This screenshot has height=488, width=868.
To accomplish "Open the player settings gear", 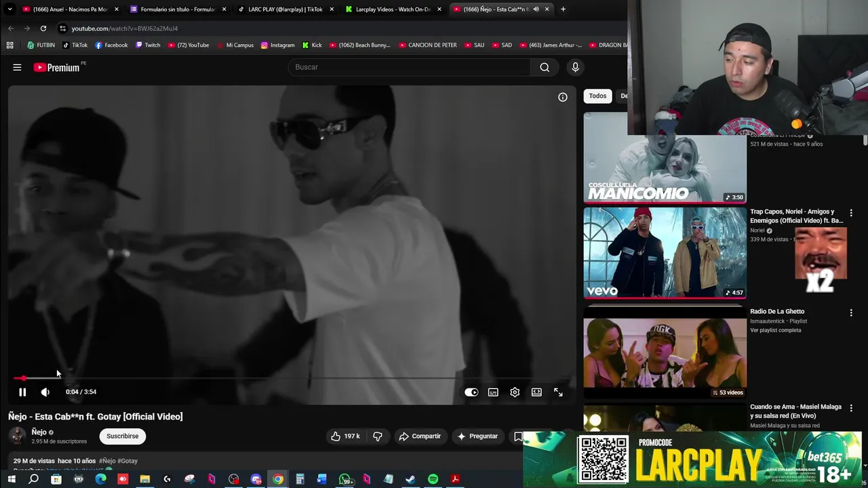I will (x=515, y=392).
